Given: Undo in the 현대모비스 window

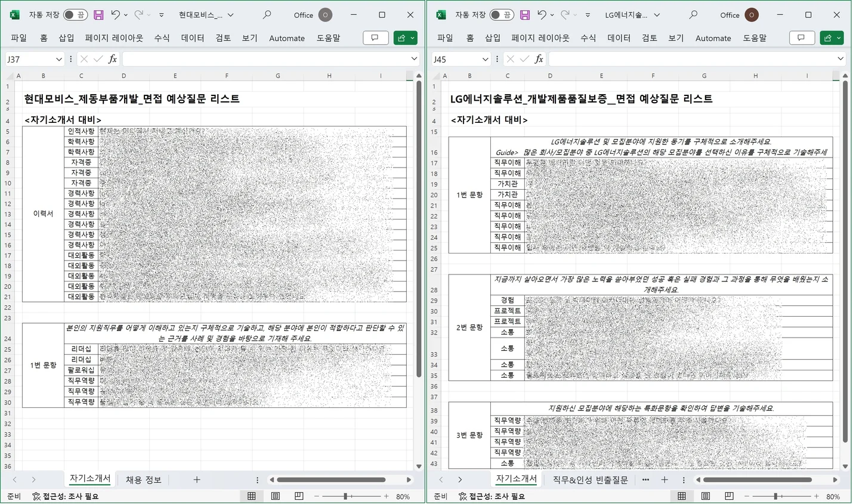Looking at the screenshot, I should click(116, 15).
